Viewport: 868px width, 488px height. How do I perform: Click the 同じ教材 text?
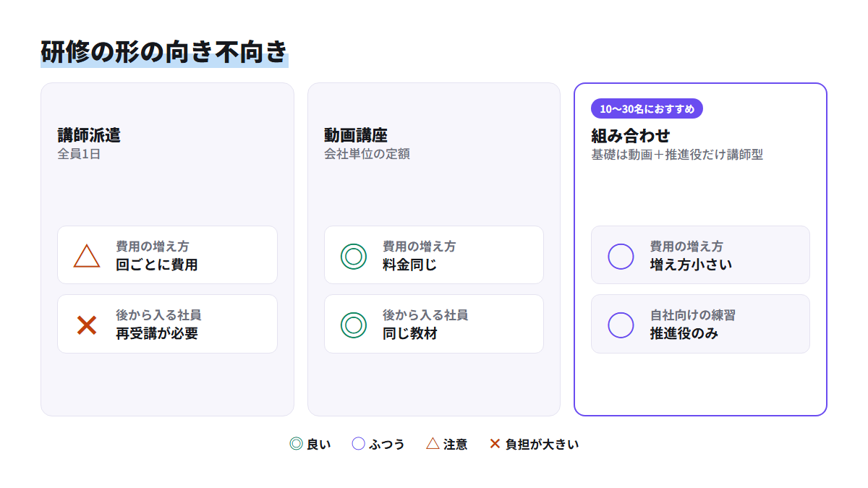point(410,333)
